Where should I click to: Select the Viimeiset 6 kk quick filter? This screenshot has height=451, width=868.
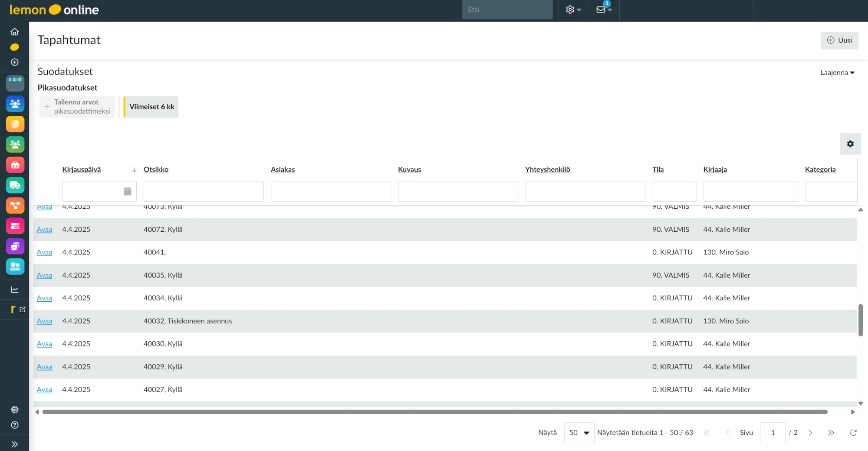(x=151, y=107)
